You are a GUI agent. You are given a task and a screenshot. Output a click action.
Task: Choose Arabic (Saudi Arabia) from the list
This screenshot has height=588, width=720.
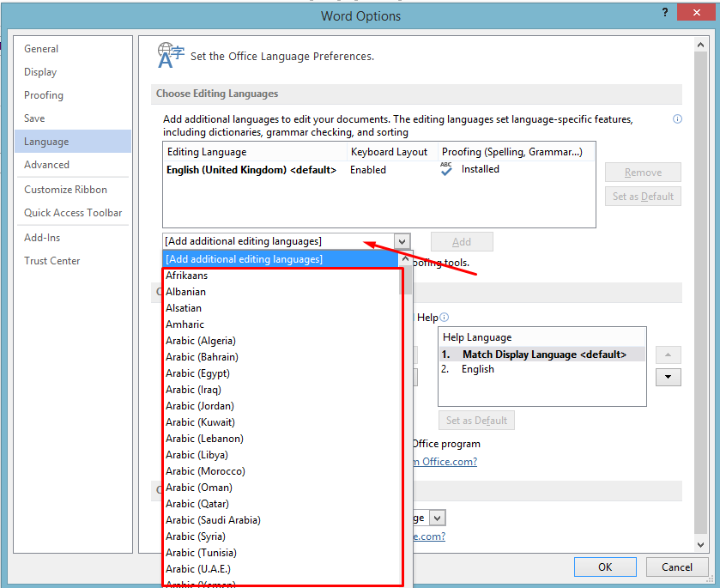[281, 520]
